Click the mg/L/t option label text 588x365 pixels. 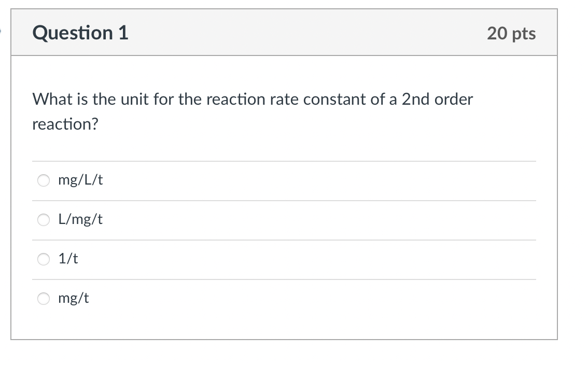coord(80,180)
